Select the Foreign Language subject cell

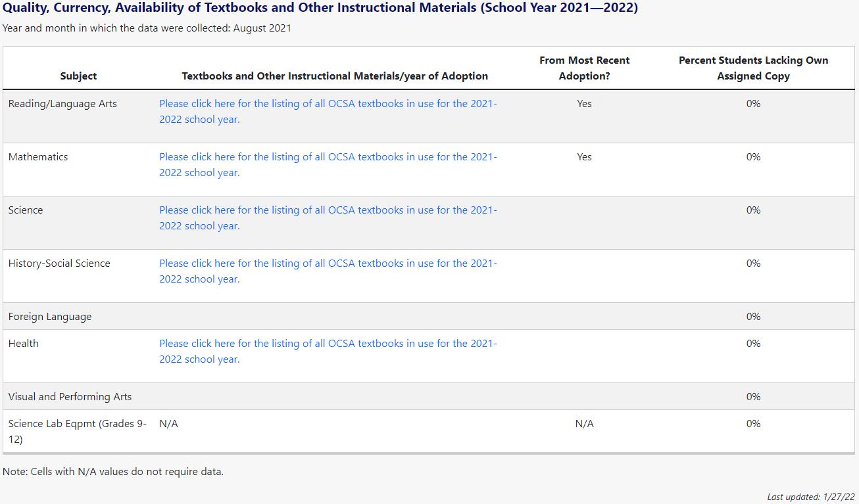50,317
